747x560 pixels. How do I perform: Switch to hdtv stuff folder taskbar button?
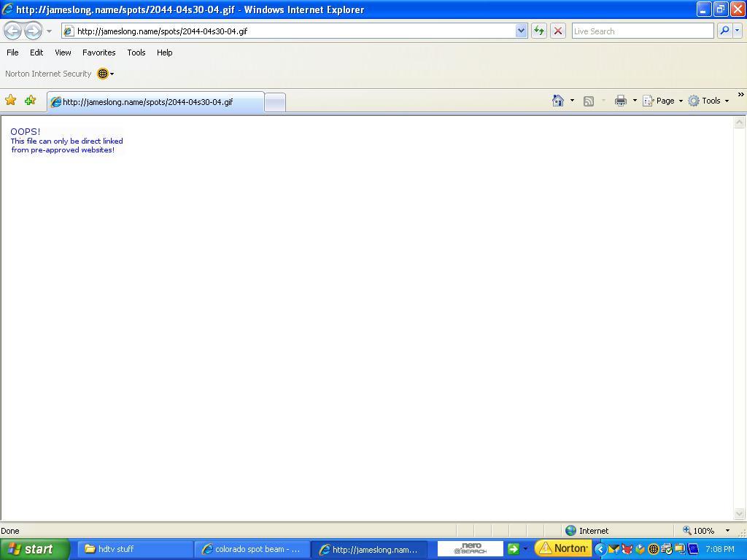(x=134, y=549)
